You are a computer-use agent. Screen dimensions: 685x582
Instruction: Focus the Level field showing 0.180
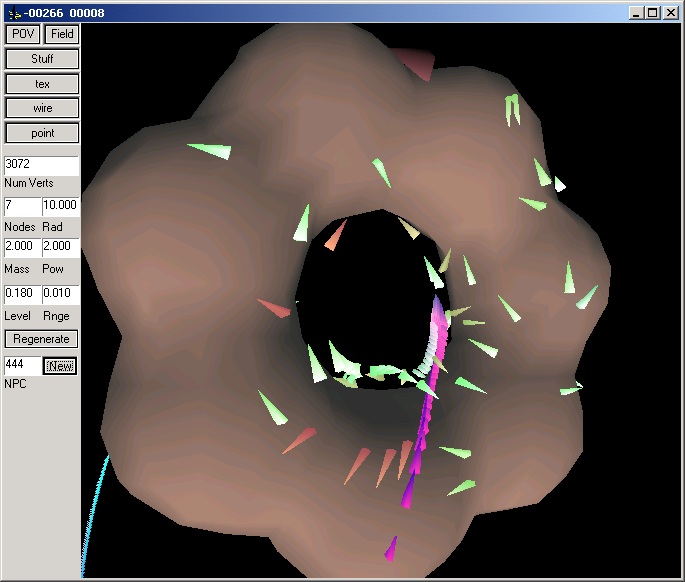click(21, 294)
